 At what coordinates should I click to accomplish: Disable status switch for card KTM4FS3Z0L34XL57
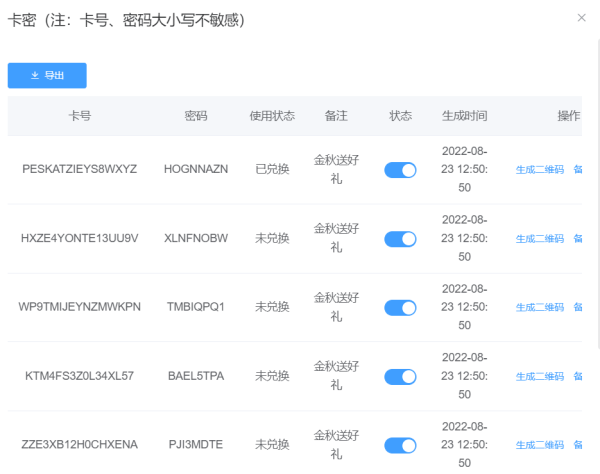pos(400,377)
